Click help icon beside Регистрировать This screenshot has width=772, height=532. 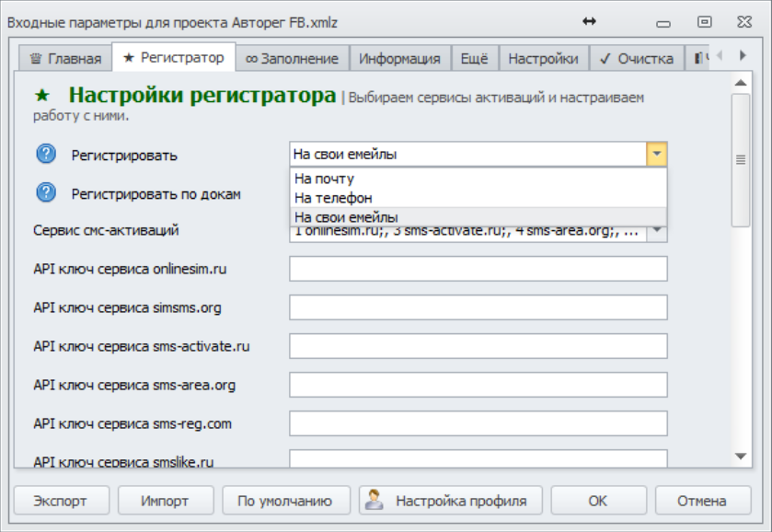click(46, 155)
